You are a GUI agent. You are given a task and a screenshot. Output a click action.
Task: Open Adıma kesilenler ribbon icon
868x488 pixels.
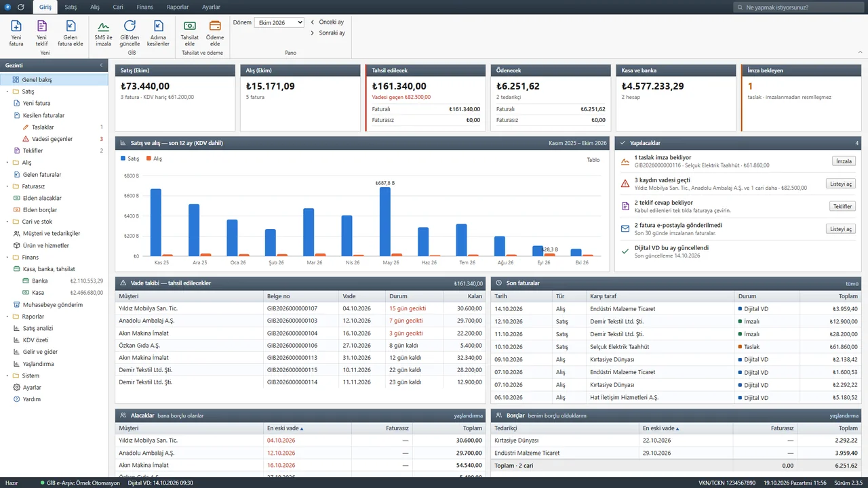click(159, 33)
